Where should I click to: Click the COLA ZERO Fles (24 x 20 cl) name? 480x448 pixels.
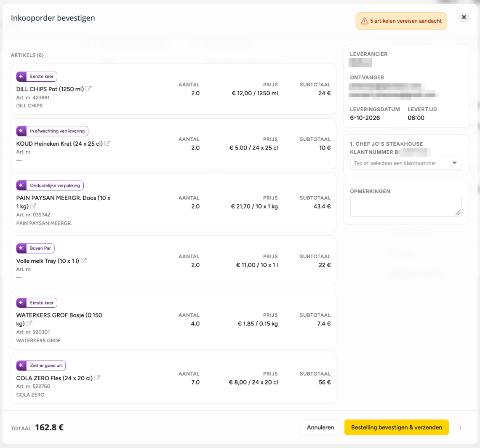click(x=54, y=378)
